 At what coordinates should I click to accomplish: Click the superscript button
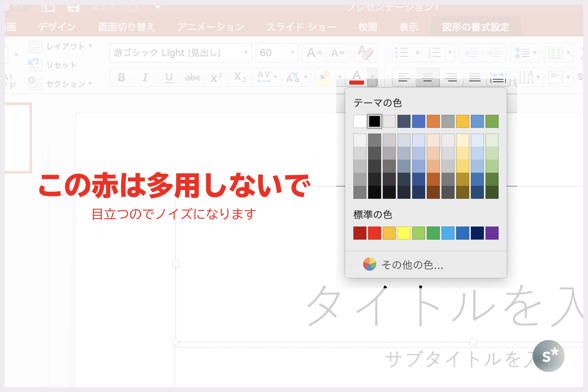pos(216,77)
